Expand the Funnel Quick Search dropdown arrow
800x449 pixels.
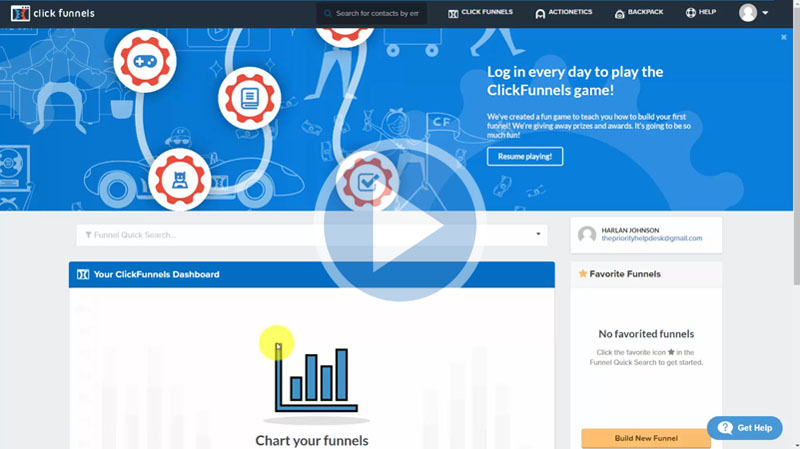pyautogui.click(x=538, y=235)
